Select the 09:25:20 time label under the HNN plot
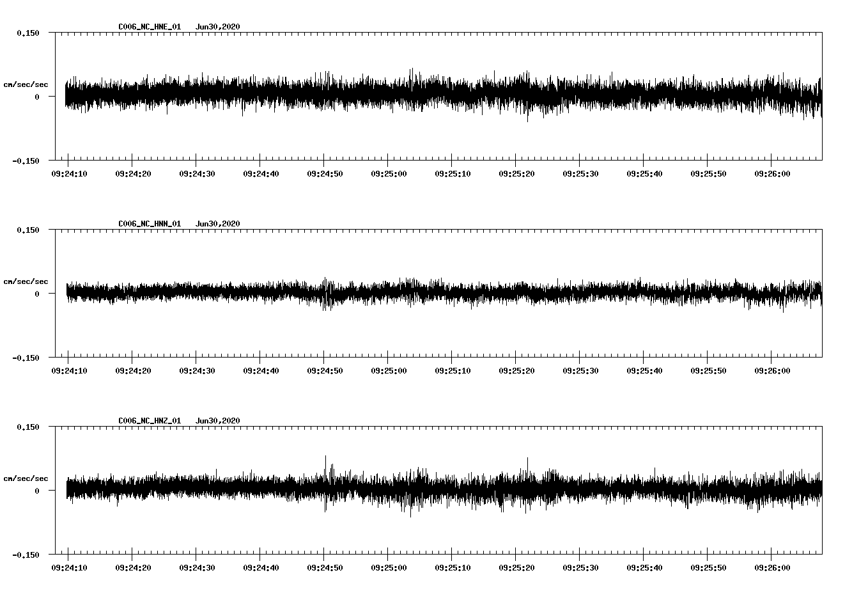 [516, 371]
